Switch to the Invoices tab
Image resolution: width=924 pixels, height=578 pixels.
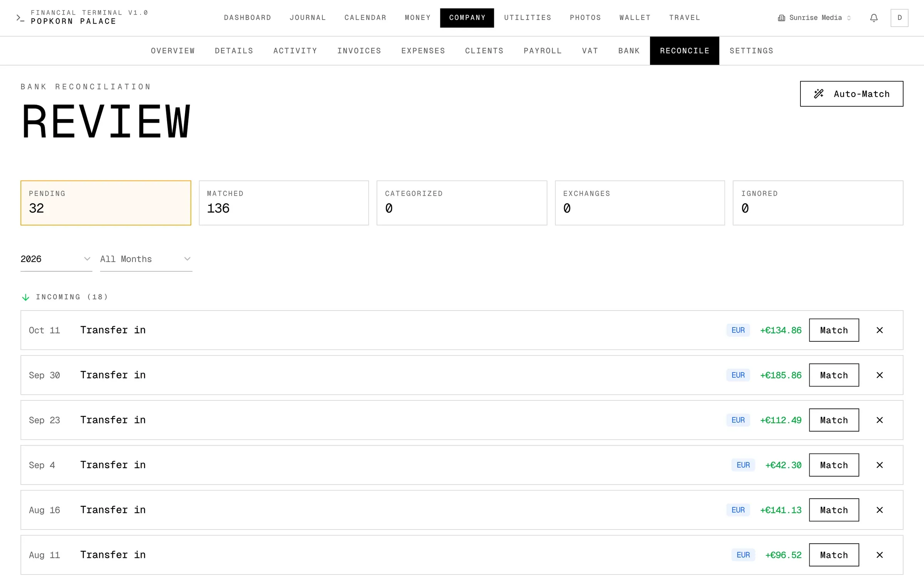359,51
